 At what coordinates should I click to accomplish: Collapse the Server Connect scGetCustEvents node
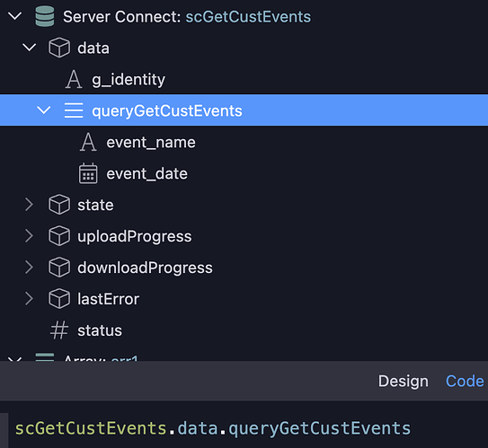tap(14, 16)
